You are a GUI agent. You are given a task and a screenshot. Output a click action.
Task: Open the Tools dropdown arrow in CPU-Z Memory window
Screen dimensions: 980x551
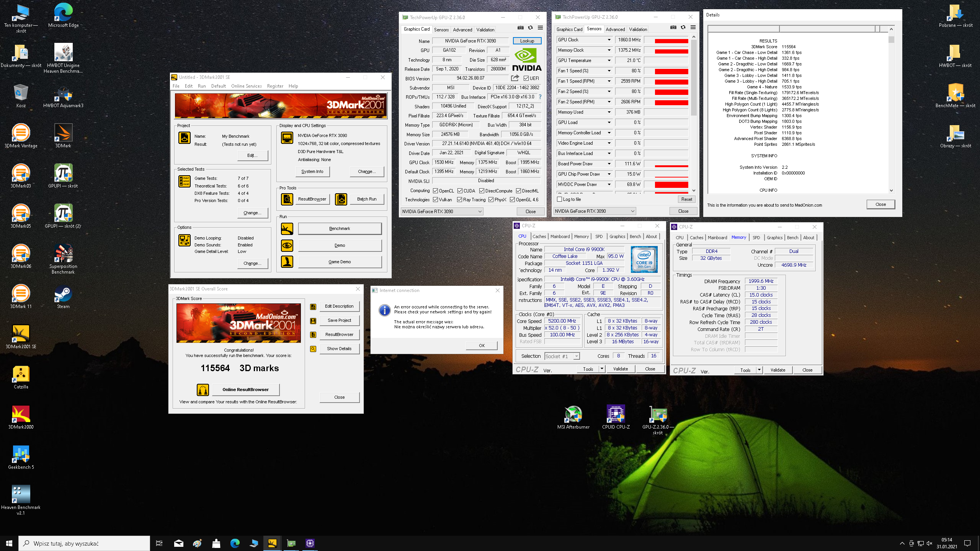pos(759,370)
